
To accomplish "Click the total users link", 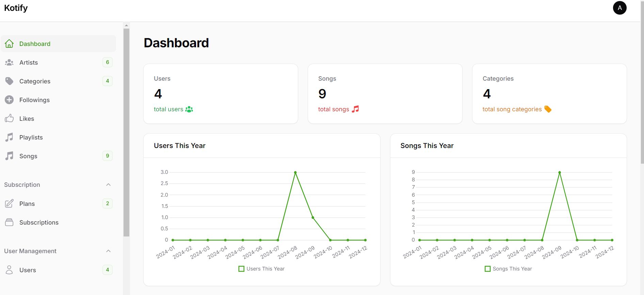I will pyautogui.click(x=168, y=109).
